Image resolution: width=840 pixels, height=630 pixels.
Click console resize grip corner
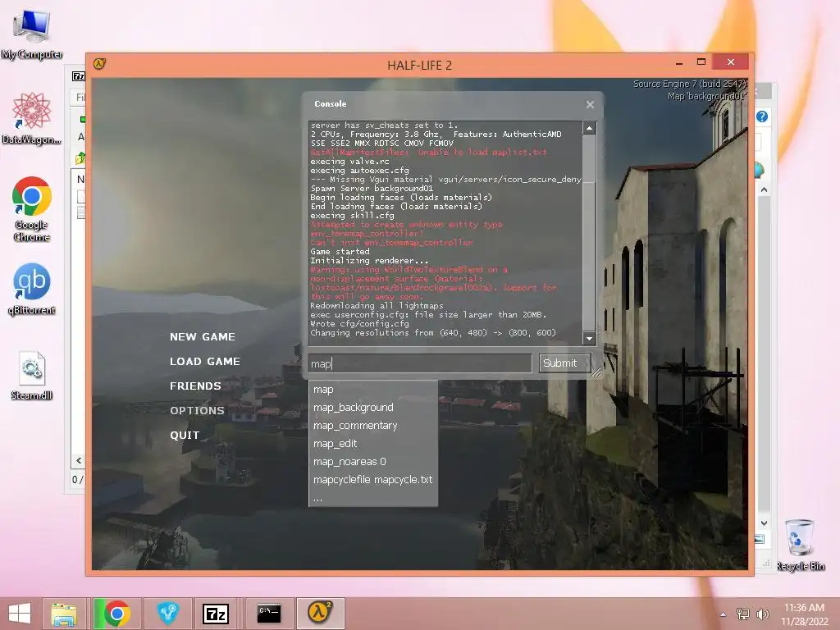pos(596,372)
